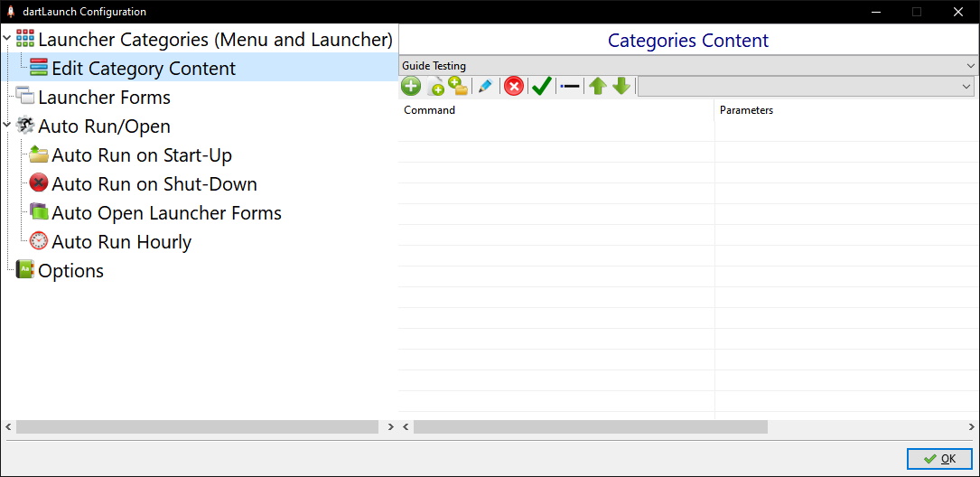Screen dimensions: 980x477
Task: Click the tree panel scroll left arrow
Action: click(8, 426)
